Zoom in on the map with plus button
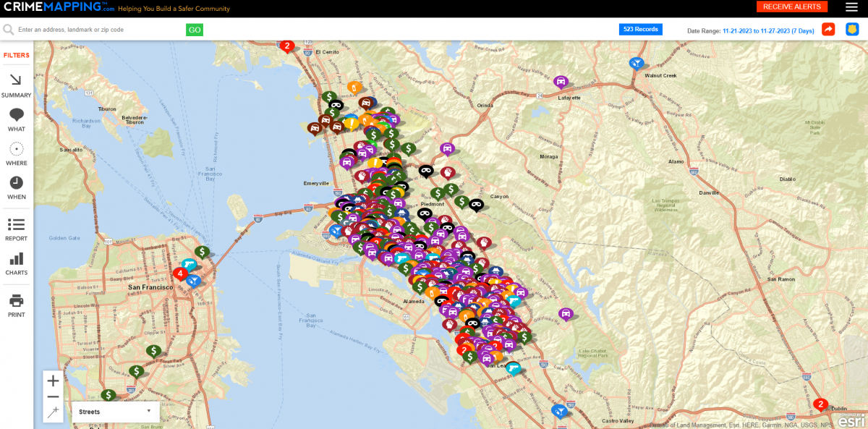Screen dimensions: 868x429 click(53, 381)
